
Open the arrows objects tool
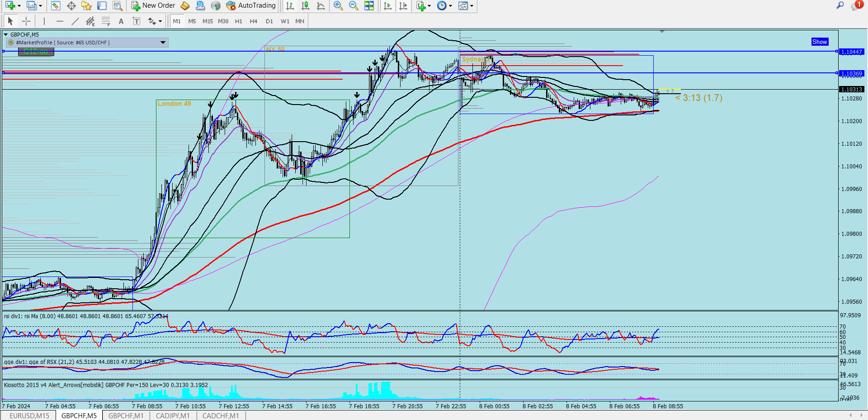(x=152, y=21)
